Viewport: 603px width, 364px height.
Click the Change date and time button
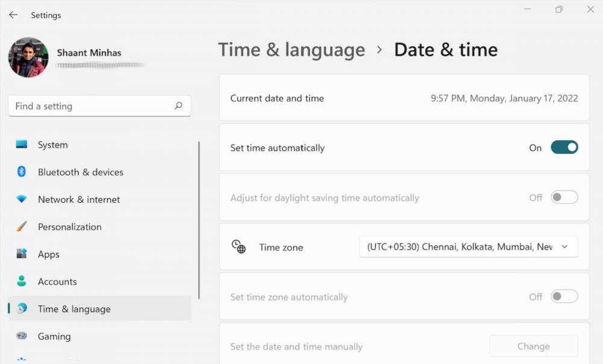[x=533, y=347]
